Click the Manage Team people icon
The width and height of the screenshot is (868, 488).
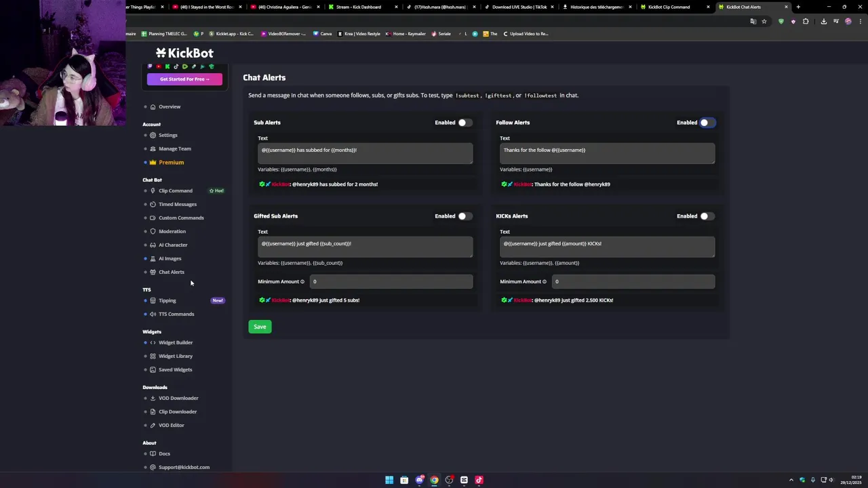(153, 148)
